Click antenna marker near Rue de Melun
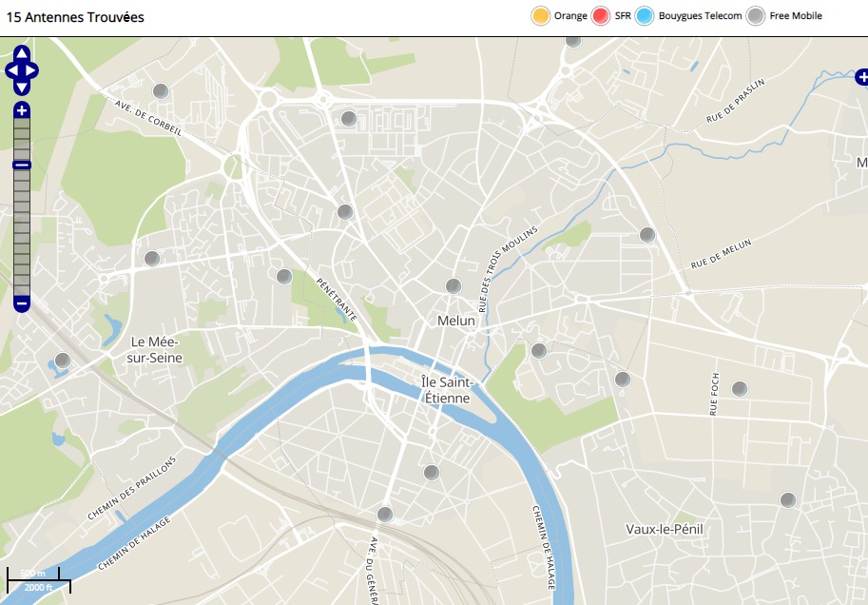868x605 pixels. (x=647, y=235)
